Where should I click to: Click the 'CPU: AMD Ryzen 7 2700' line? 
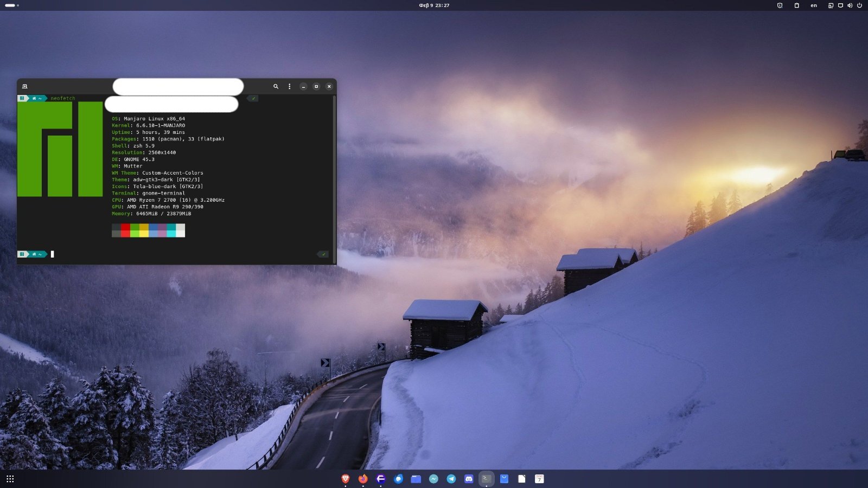pos(168,200)
